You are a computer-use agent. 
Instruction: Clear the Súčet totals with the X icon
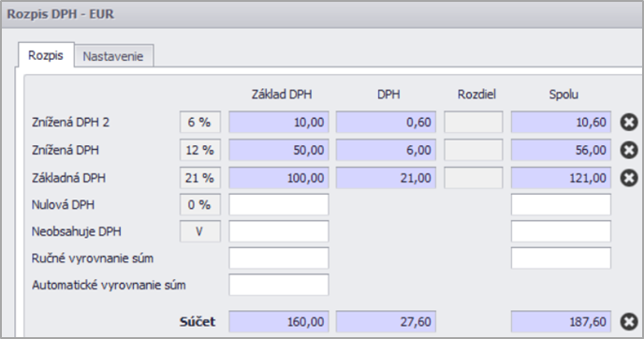pyautogui.click(x=629, y=322)
